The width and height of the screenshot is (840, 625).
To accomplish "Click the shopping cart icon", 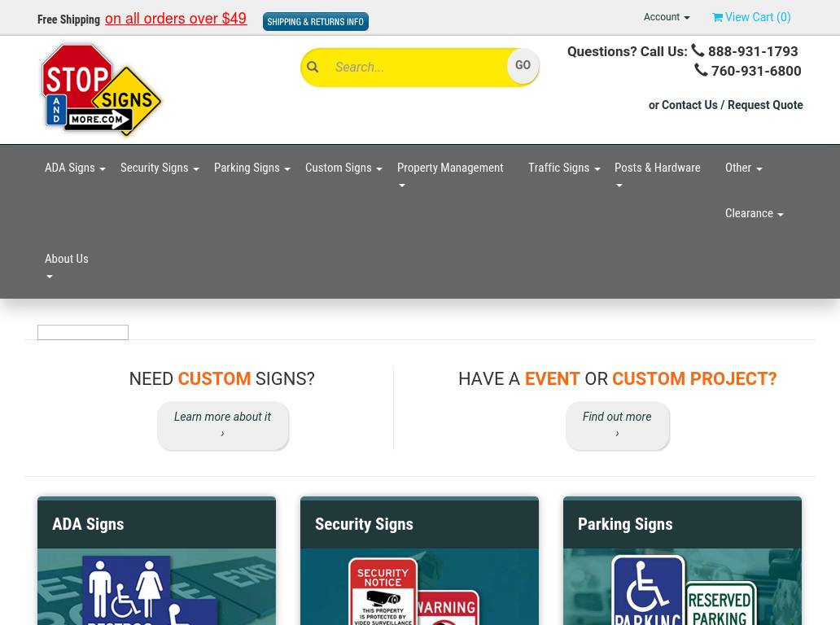I will [x=717, y=17].
